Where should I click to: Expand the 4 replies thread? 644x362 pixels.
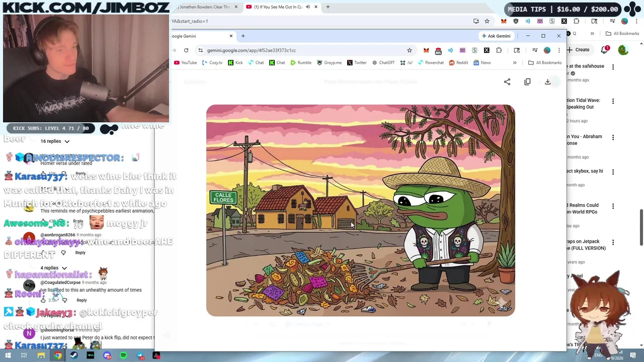coord(55,268)
